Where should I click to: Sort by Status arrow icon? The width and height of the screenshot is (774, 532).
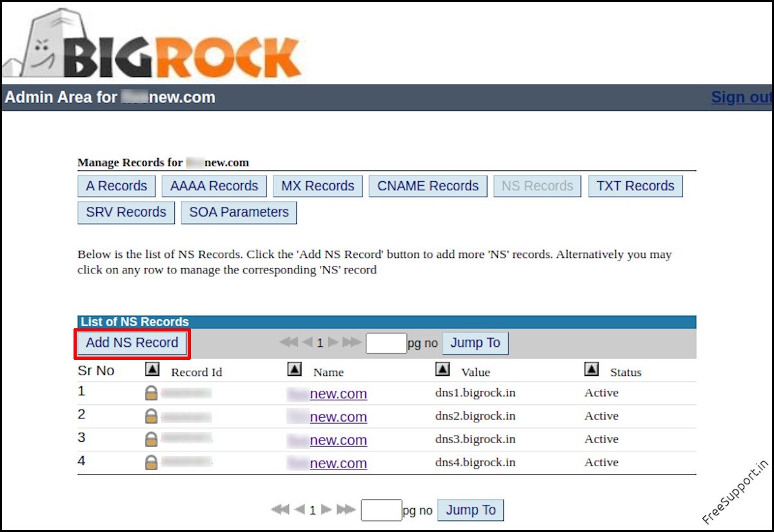point(591,369)
